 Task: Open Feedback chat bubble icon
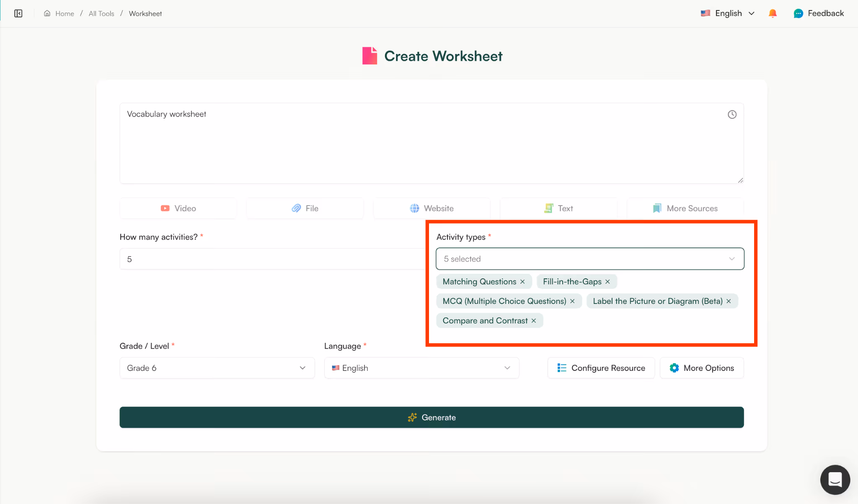(x=799, y=13)
